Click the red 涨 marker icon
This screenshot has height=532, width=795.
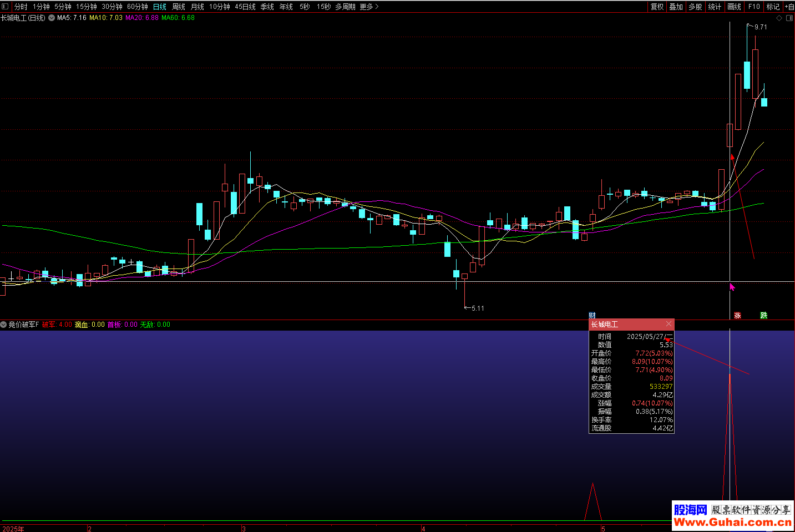(737, 315)
